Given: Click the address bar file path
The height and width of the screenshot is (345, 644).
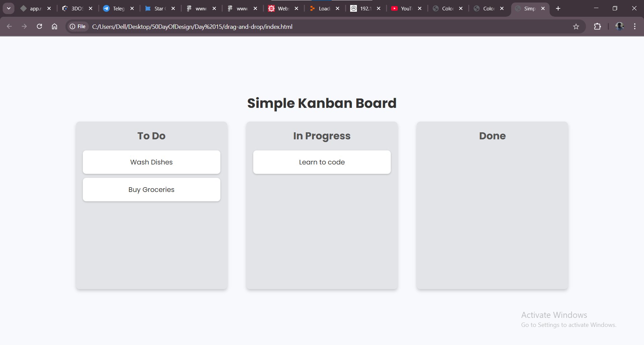Looking at the screenshot, I should 192,26.
